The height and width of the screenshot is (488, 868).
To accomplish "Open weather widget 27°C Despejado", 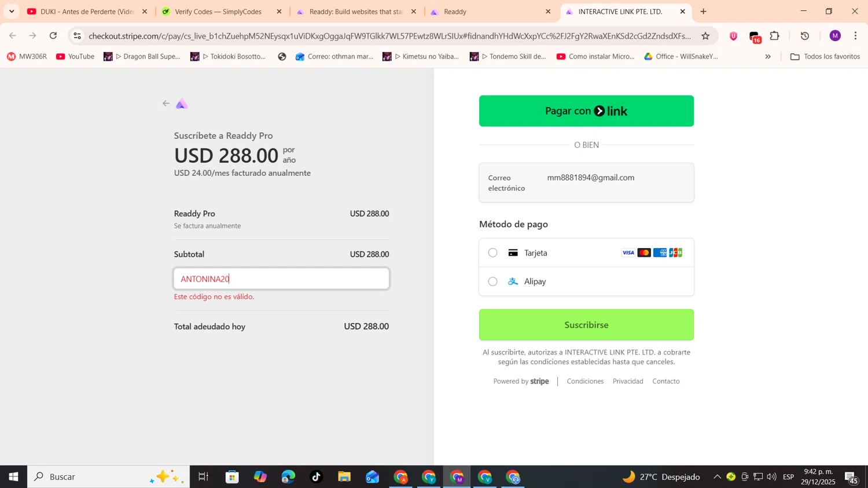I will 661,477.
